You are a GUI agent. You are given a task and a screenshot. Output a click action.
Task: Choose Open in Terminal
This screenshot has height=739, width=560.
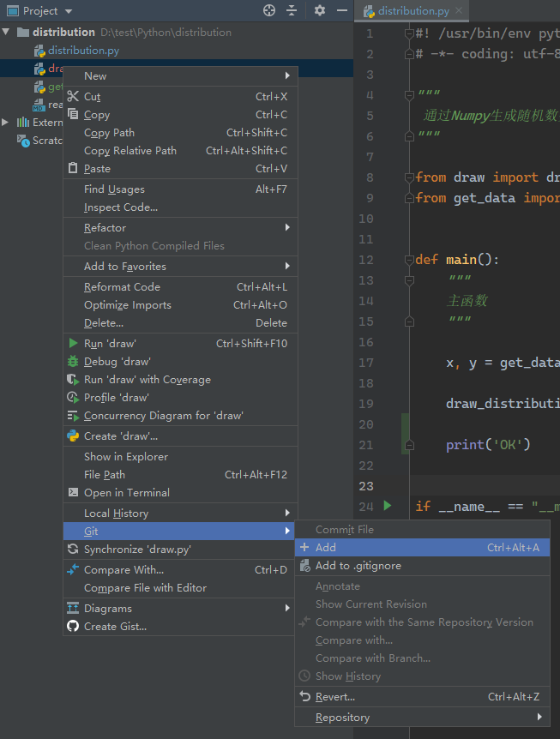click(126, 493)
